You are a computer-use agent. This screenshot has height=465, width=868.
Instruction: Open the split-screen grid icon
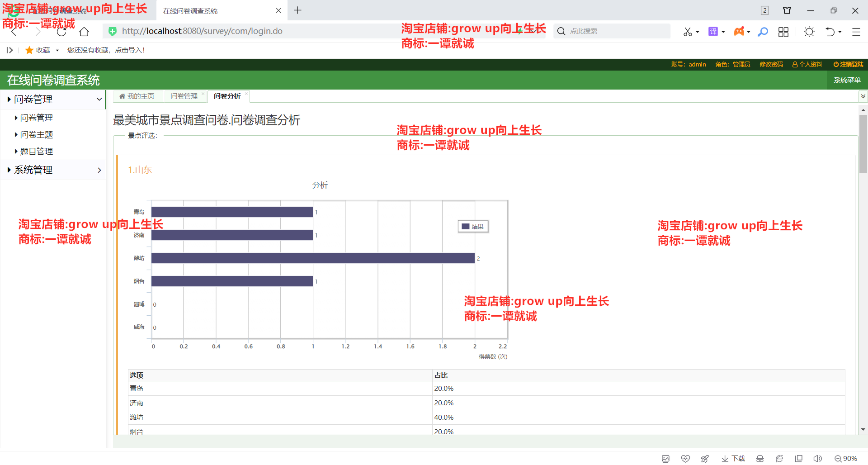783,32
